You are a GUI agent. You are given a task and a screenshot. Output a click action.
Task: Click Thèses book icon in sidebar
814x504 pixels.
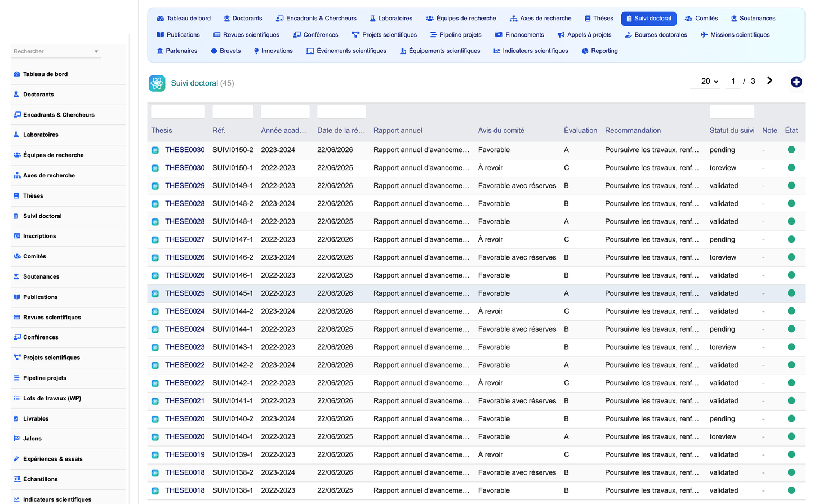pyautogui.click(x=17, y=196)
